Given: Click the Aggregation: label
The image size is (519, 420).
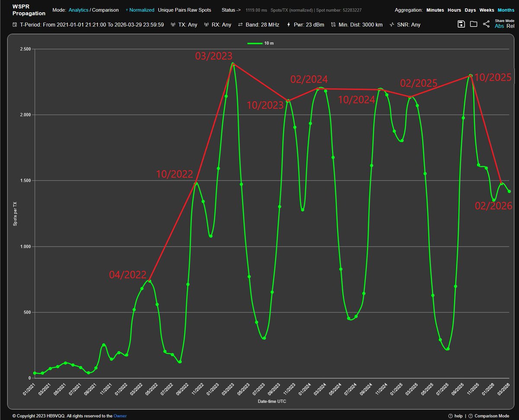Looking at the screenshot, I should click(x=409, y=10).
